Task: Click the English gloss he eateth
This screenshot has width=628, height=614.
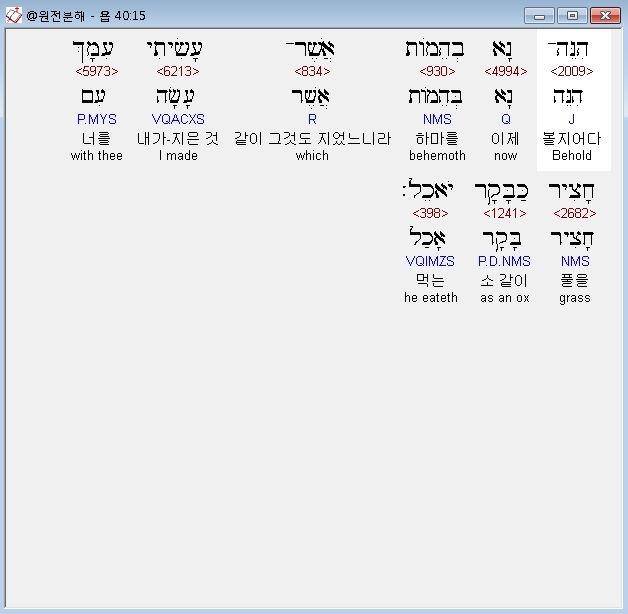Action: pos(431,298)
